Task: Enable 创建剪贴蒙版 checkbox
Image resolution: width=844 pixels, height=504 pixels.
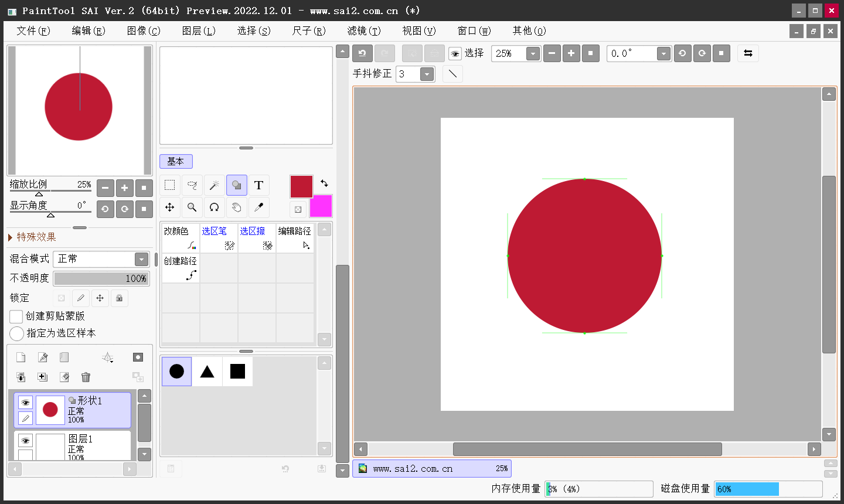Action: [16, 316]
